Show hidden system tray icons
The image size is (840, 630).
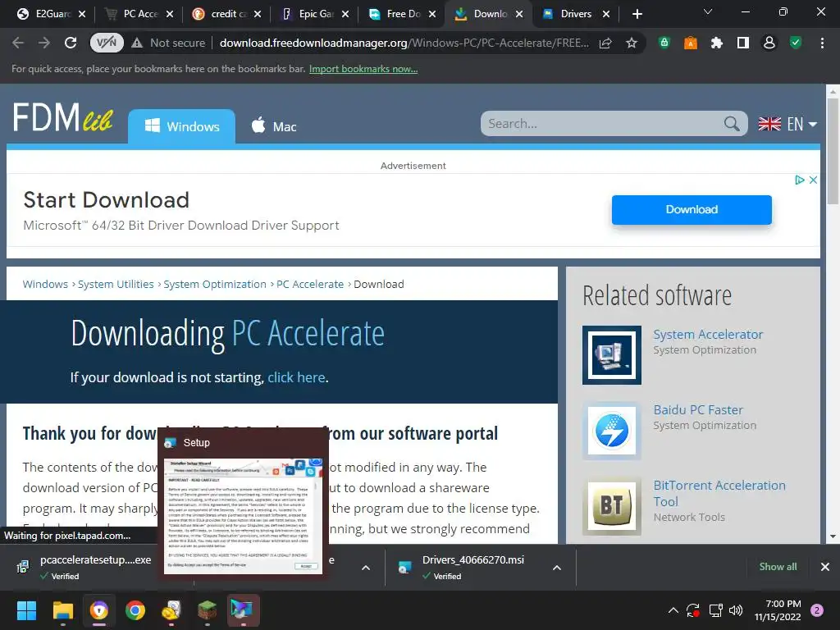pyautogui.click(x=673, y=610)
